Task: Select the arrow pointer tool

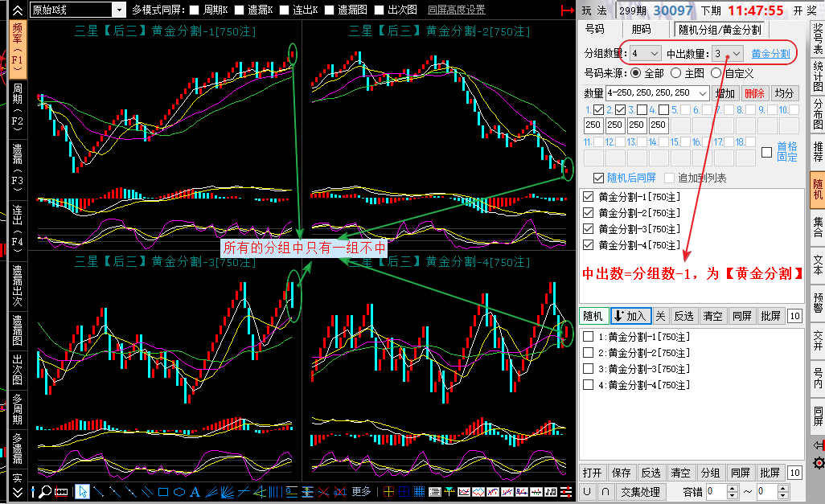Action: click(82, 492)
